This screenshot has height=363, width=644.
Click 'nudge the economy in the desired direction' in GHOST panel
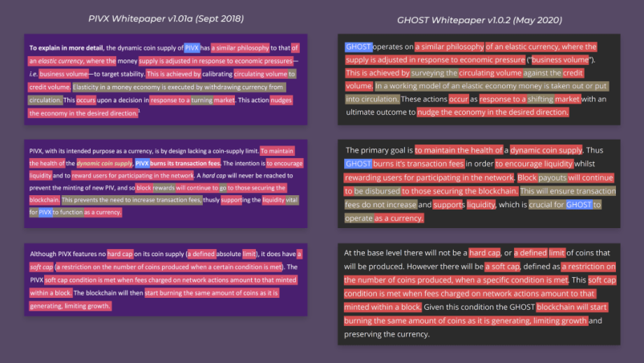[x=493, y=112]
